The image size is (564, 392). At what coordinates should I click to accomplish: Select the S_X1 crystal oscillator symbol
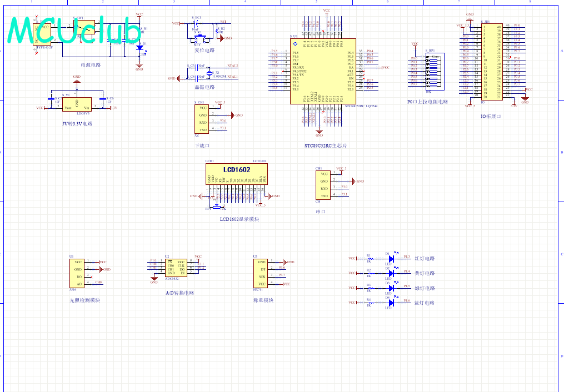(x=209, y=74)
